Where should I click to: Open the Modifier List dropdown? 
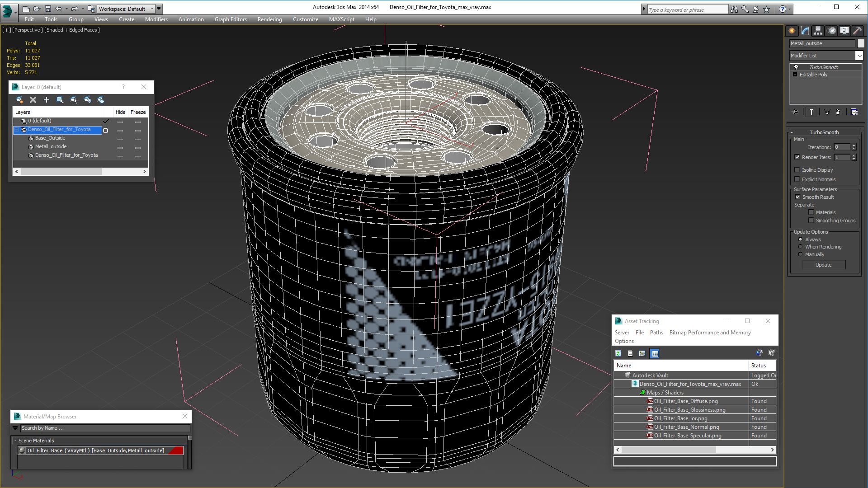coord(859,56)
